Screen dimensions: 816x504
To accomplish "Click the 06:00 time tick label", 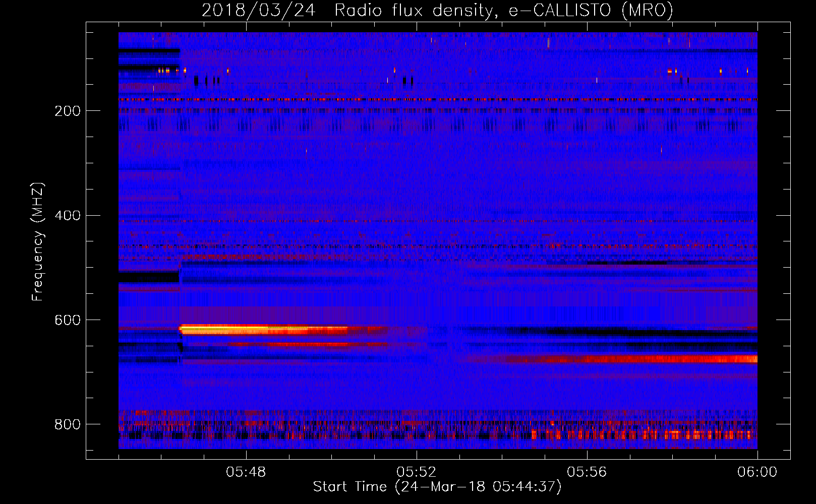I will [x=757, y=472].
